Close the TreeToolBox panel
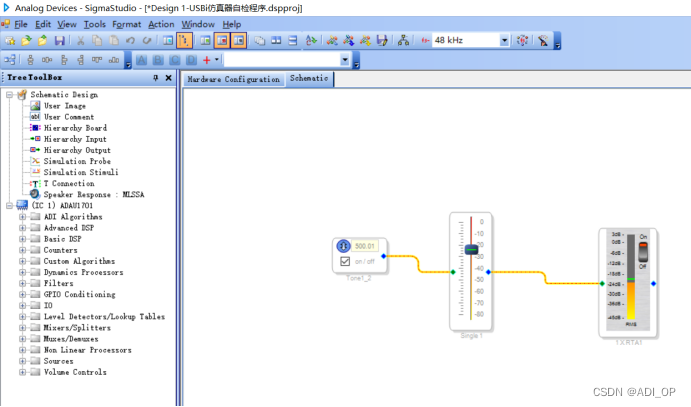 click(168, 78)
